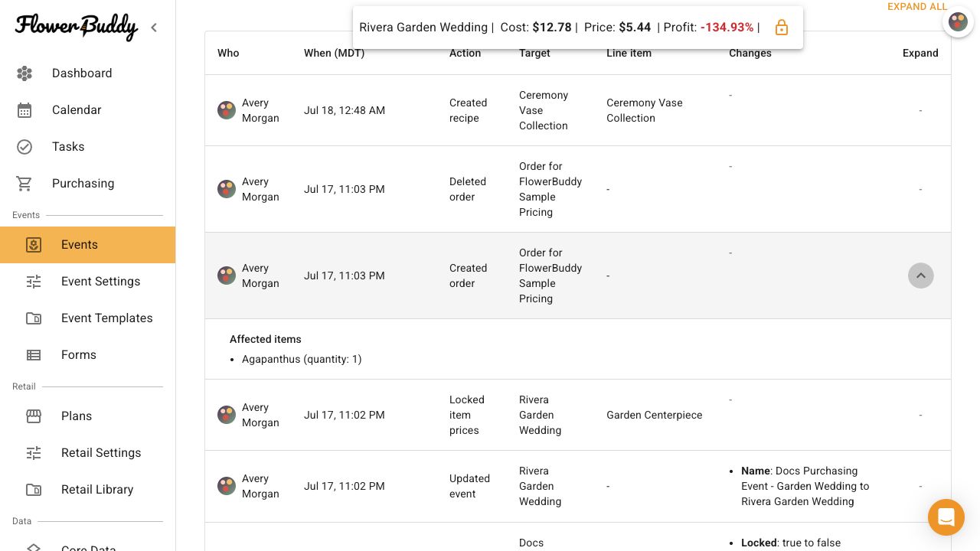The image size is (980, 551).
Task: Open Event Templates
Action: (88, 318)
